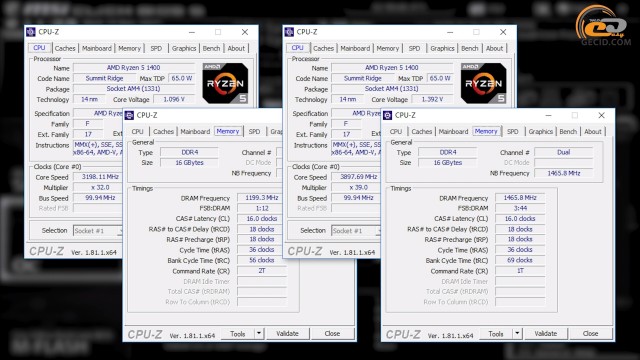Image resolution: width=640 pixels, height=360 pixels.
Task: Open Graphics tab in 3897 MHz CPU window
Action: click(442, 48)
